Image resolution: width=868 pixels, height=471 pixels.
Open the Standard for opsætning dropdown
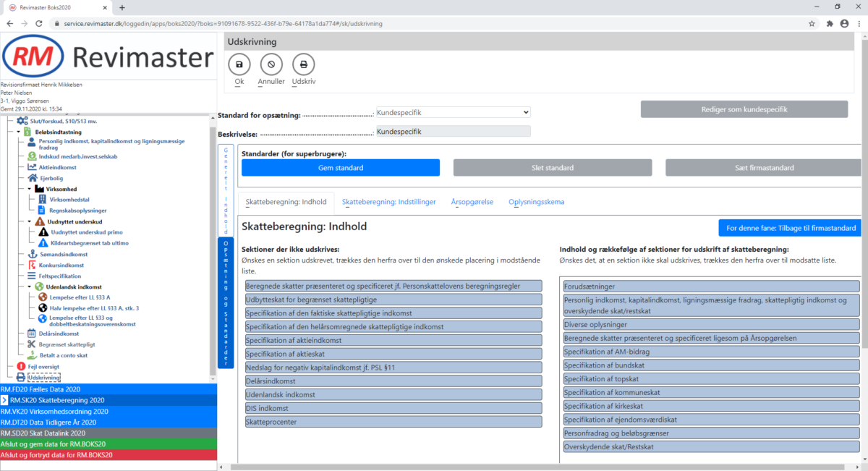[x=453, y=113]
